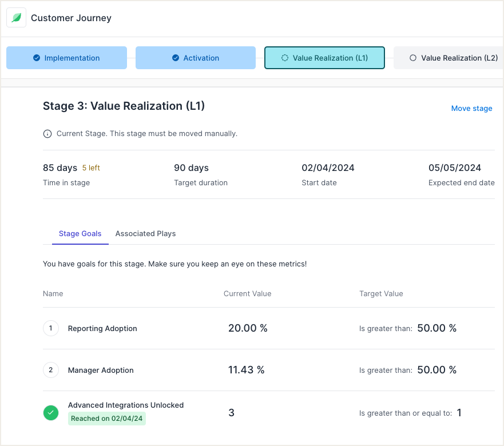The height and width of the screenshot is (446, 504).
Task: Click the leaf logo beside Customer Journey
Action: (x=16, y=17)
